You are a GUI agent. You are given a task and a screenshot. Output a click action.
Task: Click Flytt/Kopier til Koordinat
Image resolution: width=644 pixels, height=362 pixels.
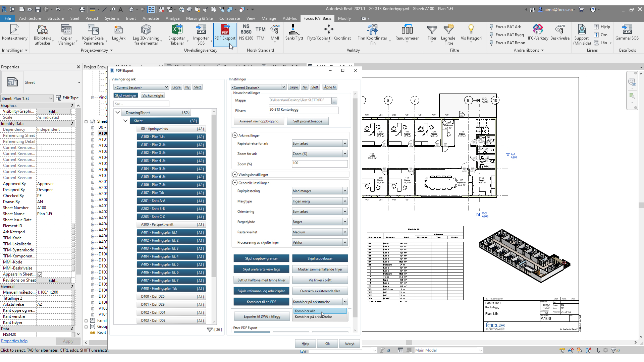point(329,33)
